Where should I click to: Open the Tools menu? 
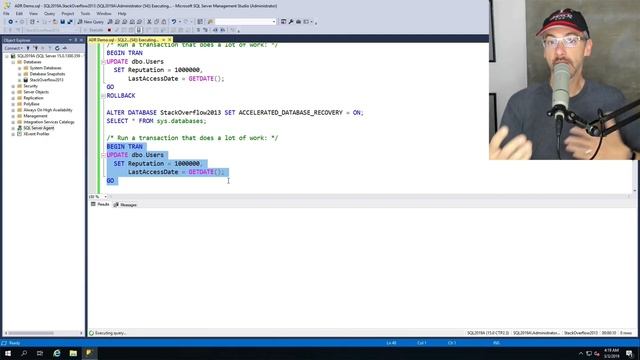(85, 13)
